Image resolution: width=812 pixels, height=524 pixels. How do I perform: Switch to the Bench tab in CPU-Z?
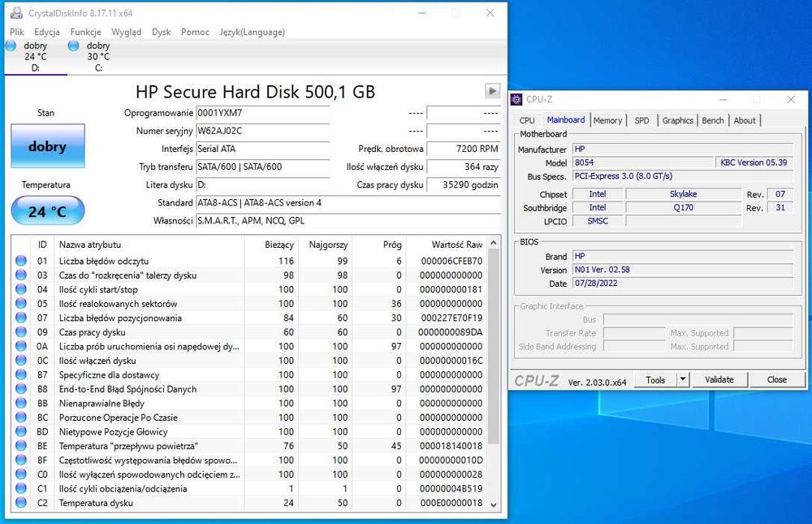(713, 120)
